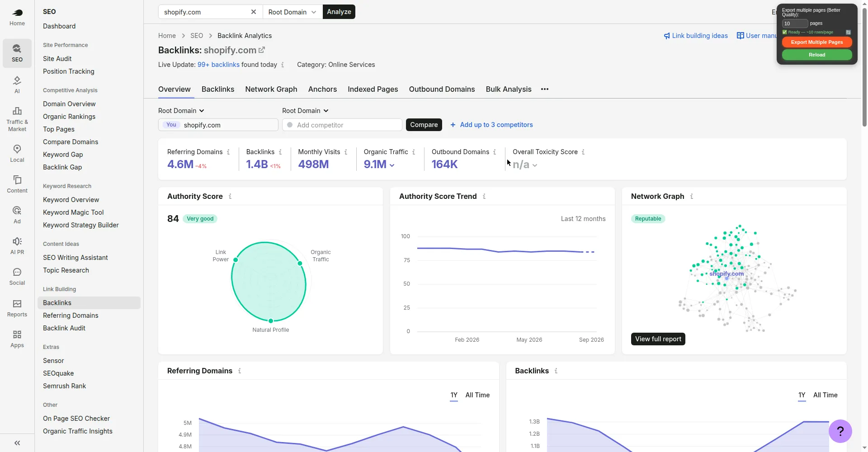The image size is (868, 452).
Task: Switch to the Indexed Pages tab
Action: 373,89
